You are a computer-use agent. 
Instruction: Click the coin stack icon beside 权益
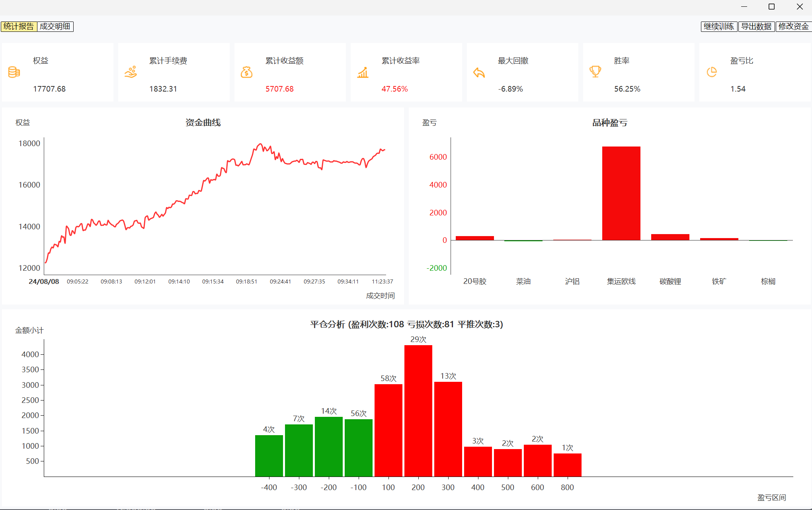pyautogui.click(x=14, y=72)
